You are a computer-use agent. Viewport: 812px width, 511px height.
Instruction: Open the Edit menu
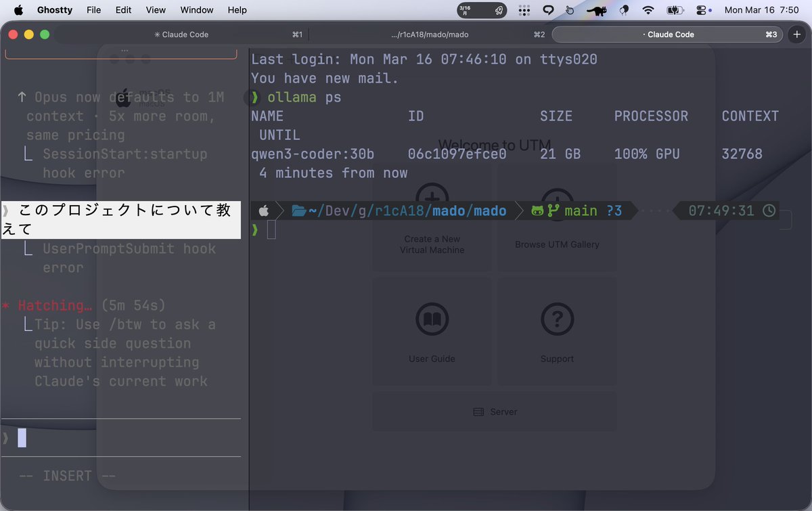click(x=123, y=10)
